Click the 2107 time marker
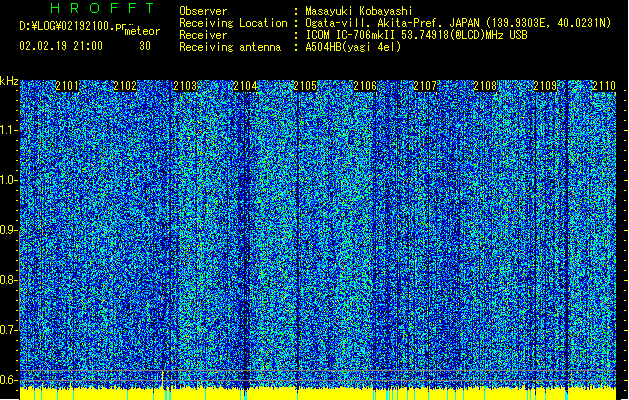This screenshot has width=629, height=400. point(425,86)
